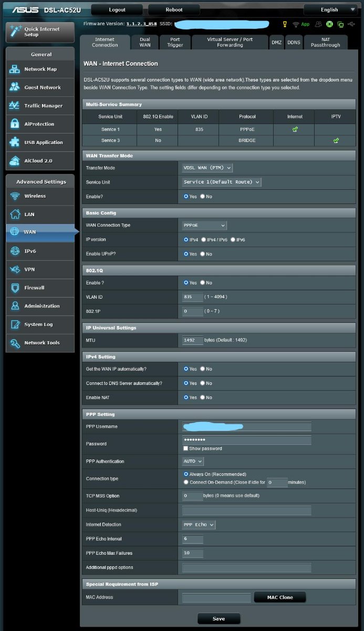Open System Log
Viewport: 364px width, 631px height.
[40, 324]
